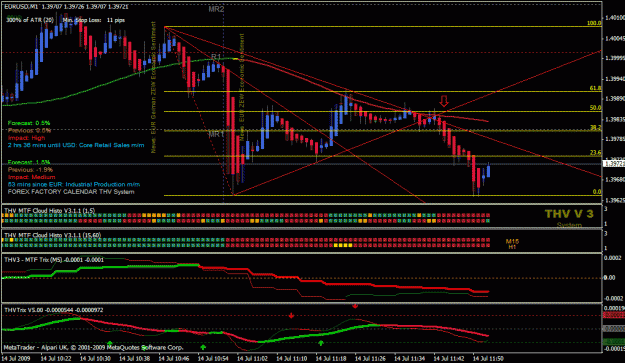The image size is (625, 363).
Task: Click the 'Forecast: 0.5%' news text
Action: tap(29, 123)
